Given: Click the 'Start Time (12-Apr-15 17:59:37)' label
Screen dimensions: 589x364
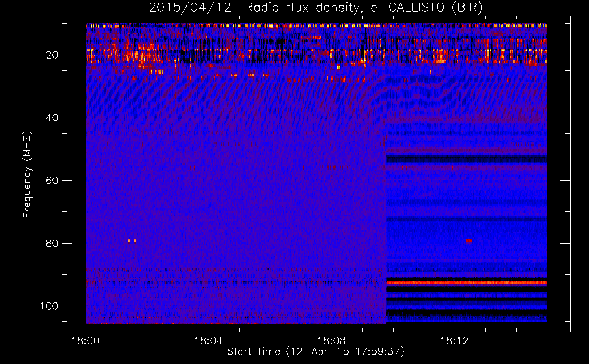Looking at the screenshot, I should tap(316, 352).
